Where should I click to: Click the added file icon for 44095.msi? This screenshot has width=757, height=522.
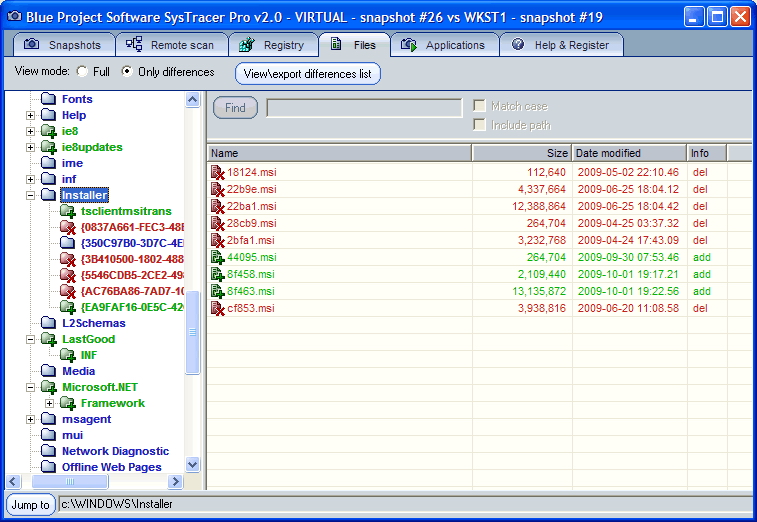pos(217,257)
